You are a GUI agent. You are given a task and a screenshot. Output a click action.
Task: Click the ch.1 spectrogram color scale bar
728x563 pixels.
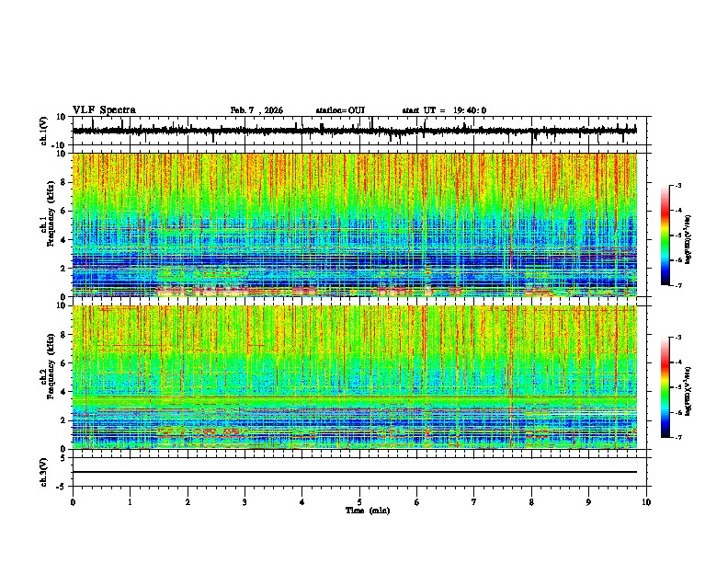click(x=665, y=236)
